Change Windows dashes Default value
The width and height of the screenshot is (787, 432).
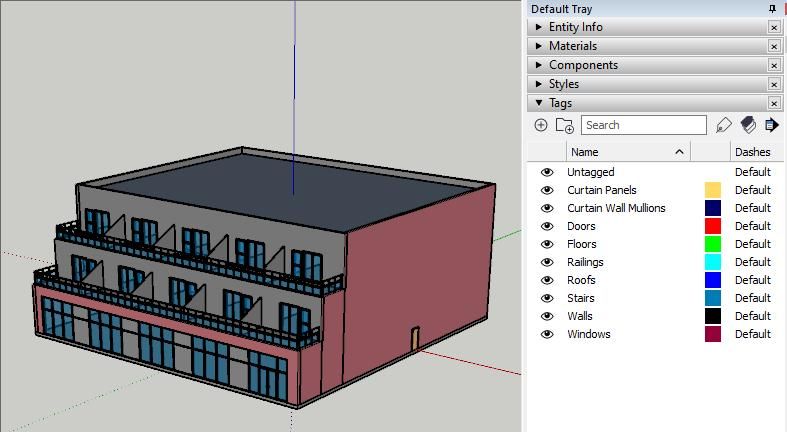(753, 334)
